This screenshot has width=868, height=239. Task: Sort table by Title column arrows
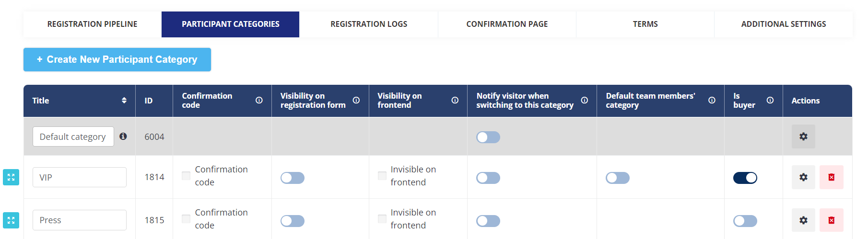(x=124, y=100)
